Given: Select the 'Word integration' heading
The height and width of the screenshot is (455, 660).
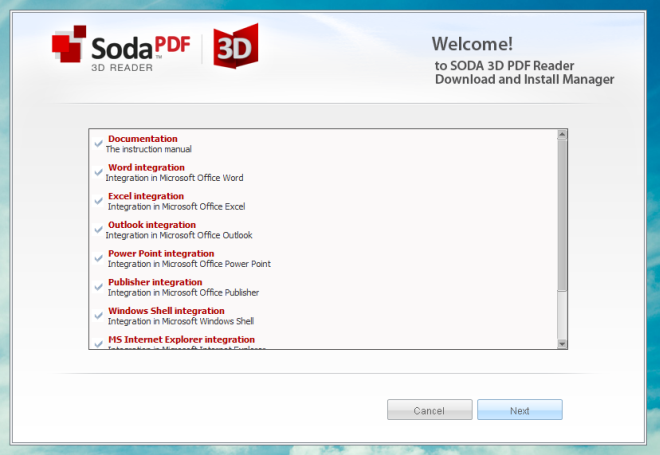Looking at the screenshot, I should (146, 167).
